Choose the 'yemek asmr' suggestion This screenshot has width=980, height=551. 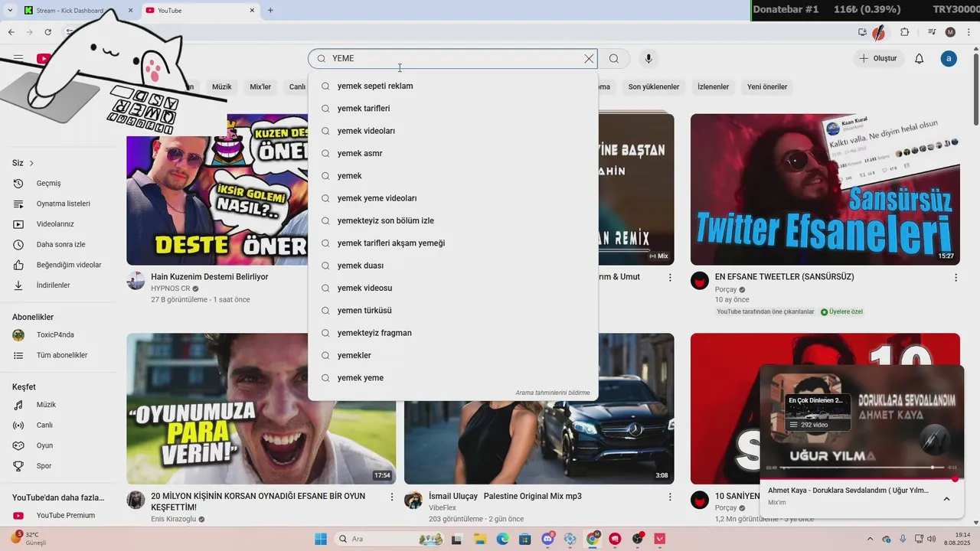(453, 153)
